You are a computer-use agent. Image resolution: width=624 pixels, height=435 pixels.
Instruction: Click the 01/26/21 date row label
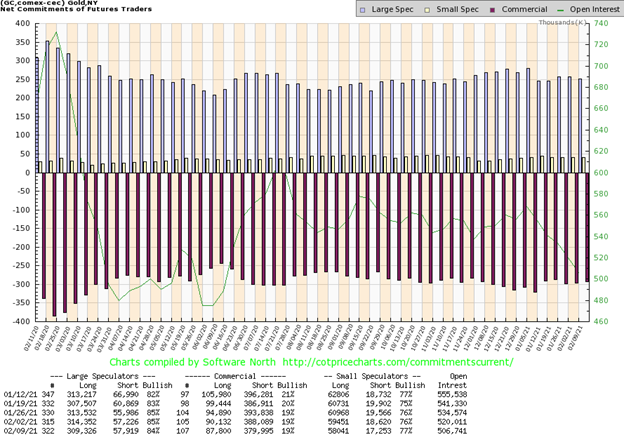pos(20,413)
